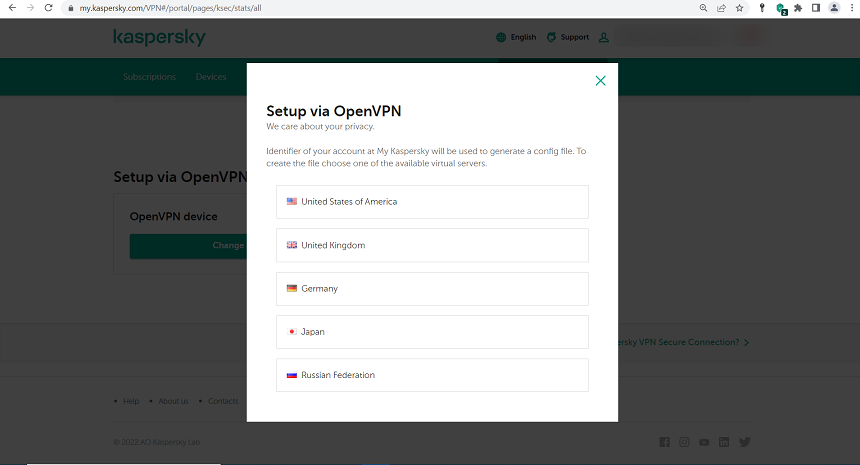Image resolution: width=860 pixels, height=465 pixels.
Task: Click the 'We care about your privacy.' text
Action: click(x=320, y=127)
